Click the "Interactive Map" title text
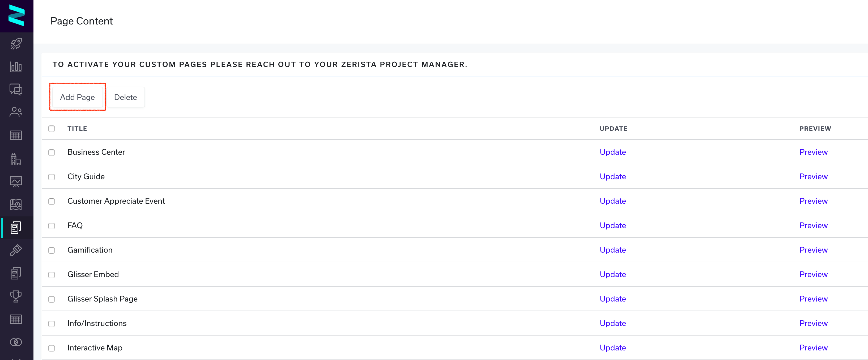 (95, 348)
